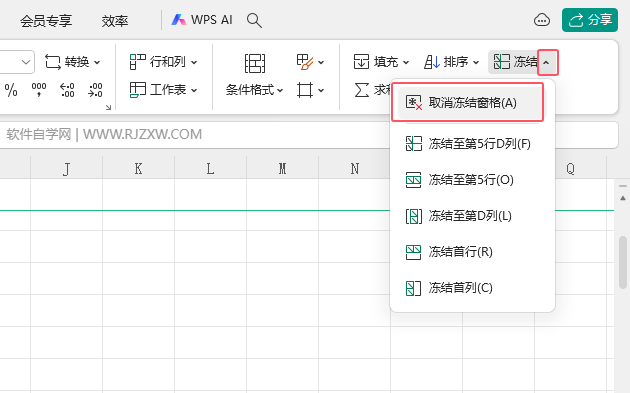Open the 会员专享 tab
This screenshot has width=630, height=393.
(46, 20)
